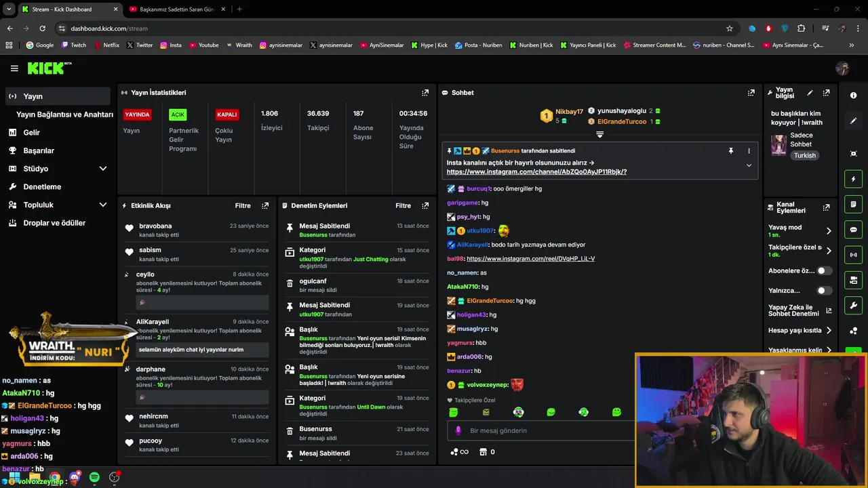Switch to the YouTube browser tab
The image size is (868, 488).
177,9
